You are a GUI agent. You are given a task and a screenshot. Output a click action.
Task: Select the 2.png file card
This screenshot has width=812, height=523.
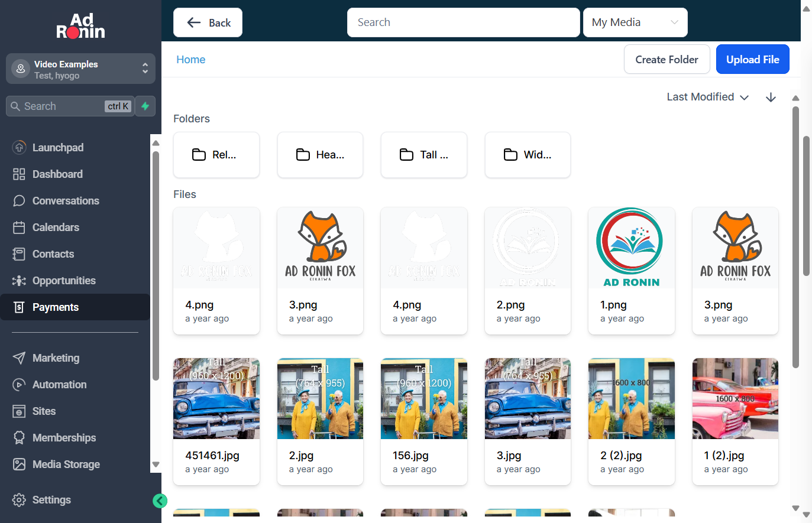528,271
